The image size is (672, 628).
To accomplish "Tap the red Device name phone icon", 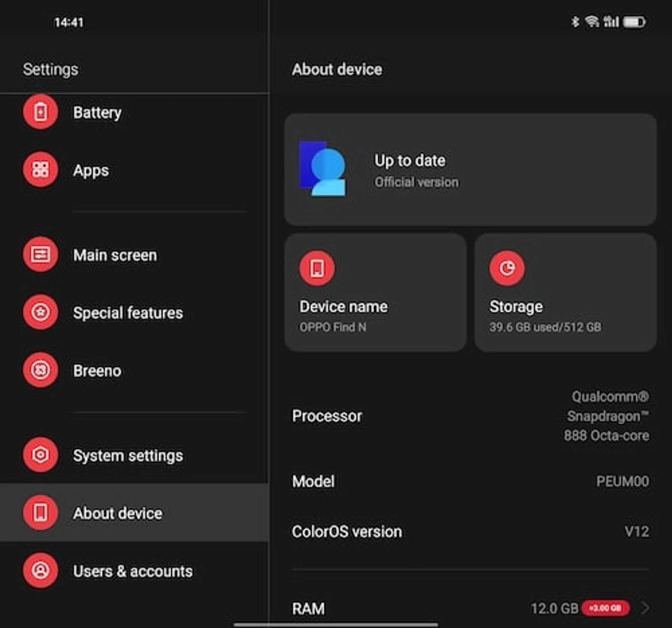I will click(x=317, y=268).
